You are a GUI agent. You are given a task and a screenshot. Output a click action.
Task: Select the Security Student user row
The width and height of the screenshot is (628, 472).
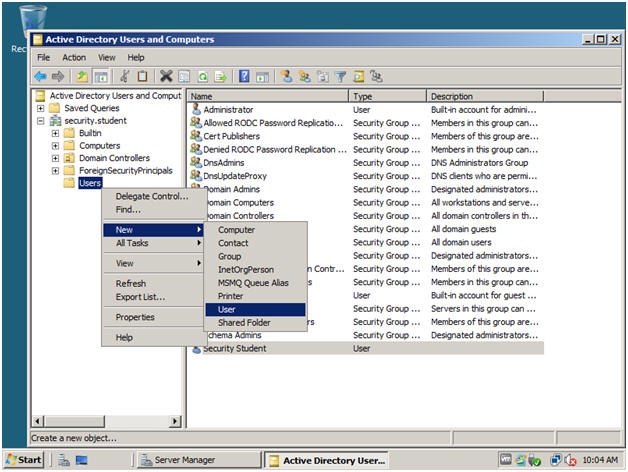pos(367,348)
